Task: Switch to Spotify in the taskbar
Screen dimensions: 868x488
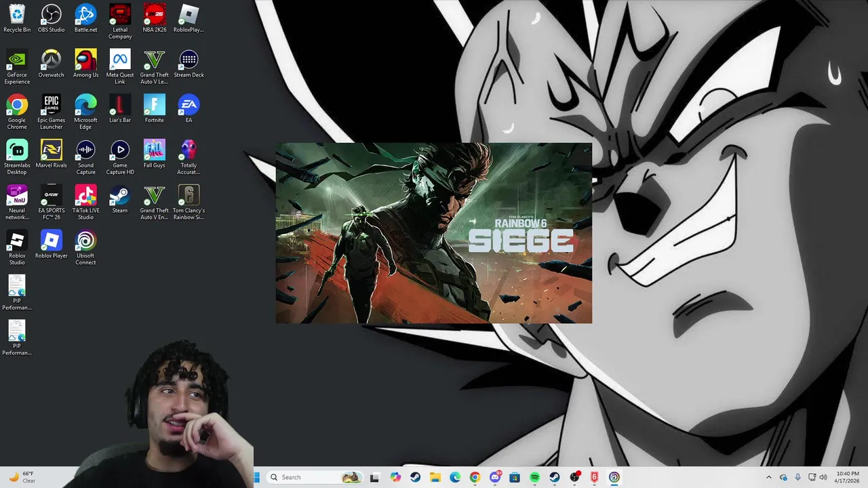Action: click(534, 477)
